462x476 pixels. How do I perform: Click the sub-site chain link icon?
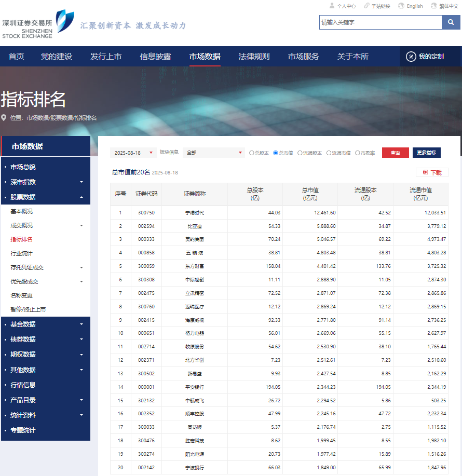click(x=366, y=6)
